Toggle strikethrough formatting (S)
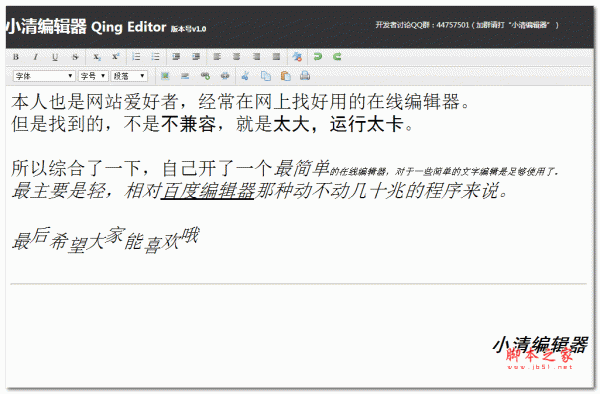600x394 pixels. [x=75, y=57]
